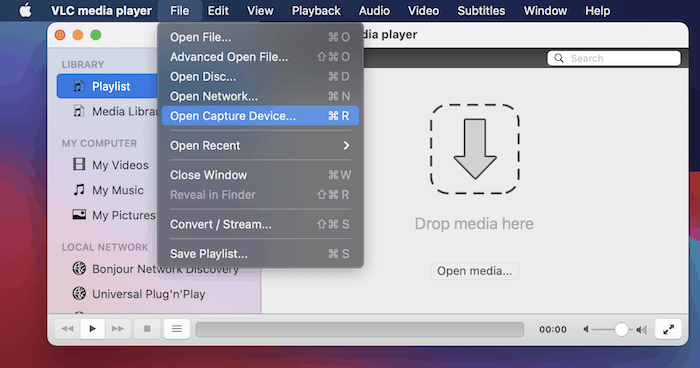Start playback with the play button
The width and height of the screenshot is (700, 368).
click(x=92, y=329)
